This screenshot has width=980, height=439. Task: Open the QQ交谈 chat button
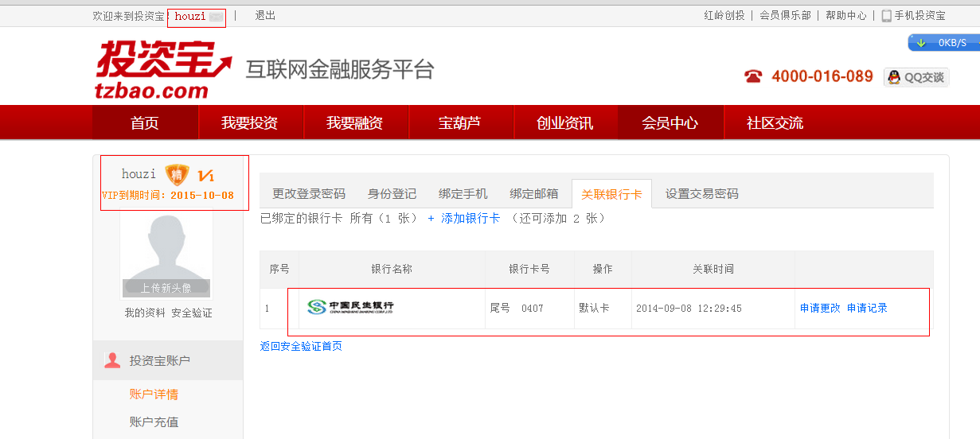tap(916, 77)
